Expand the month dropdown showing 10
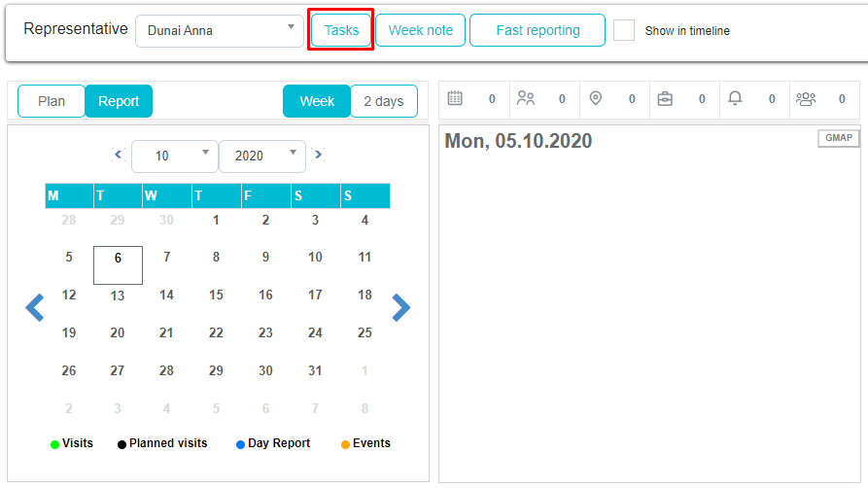This screenshot has height=488, width=868. pyautogui.click(x=174, y=156)
